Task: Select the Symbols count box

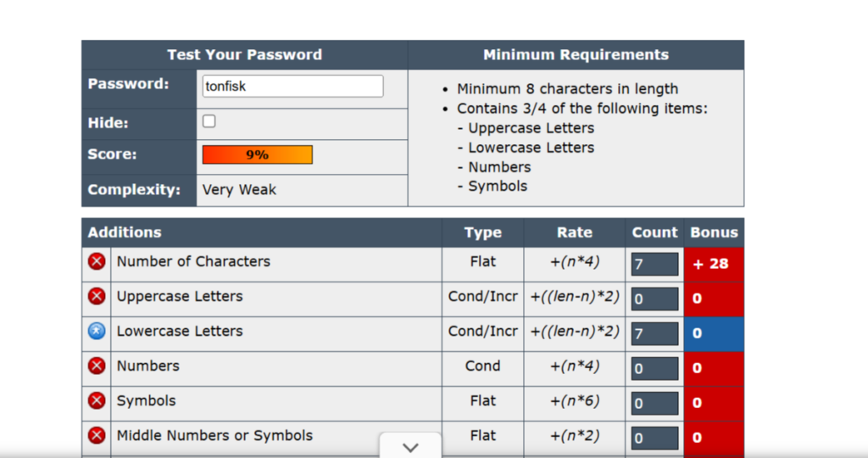Action: [x=654, y=404]
